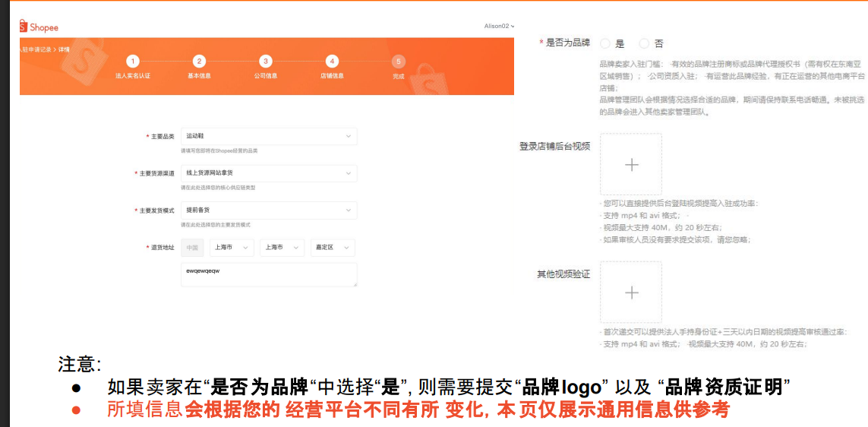Click the 请在此处选择您的核心供应链类型 hint text
The height and width of the screenshot is (427, 868).
(x=218, y=188)
